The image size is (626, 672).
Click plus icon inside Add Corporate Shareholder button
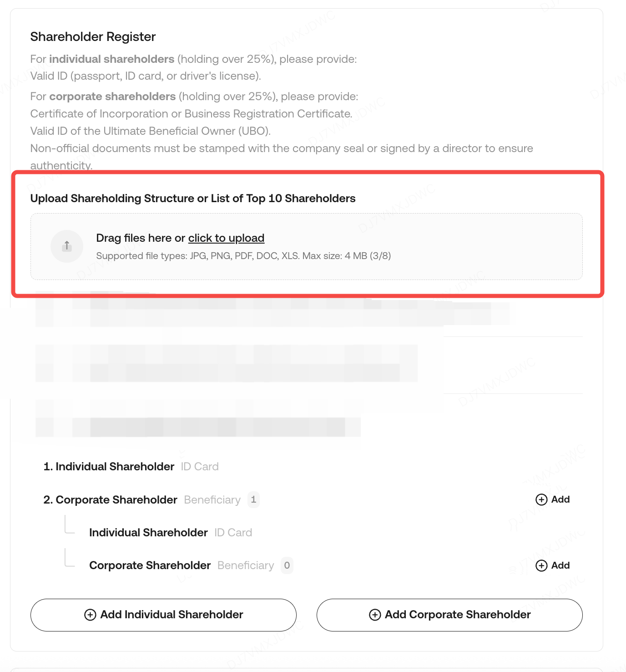pyautogui.click(x=375, y=615)
